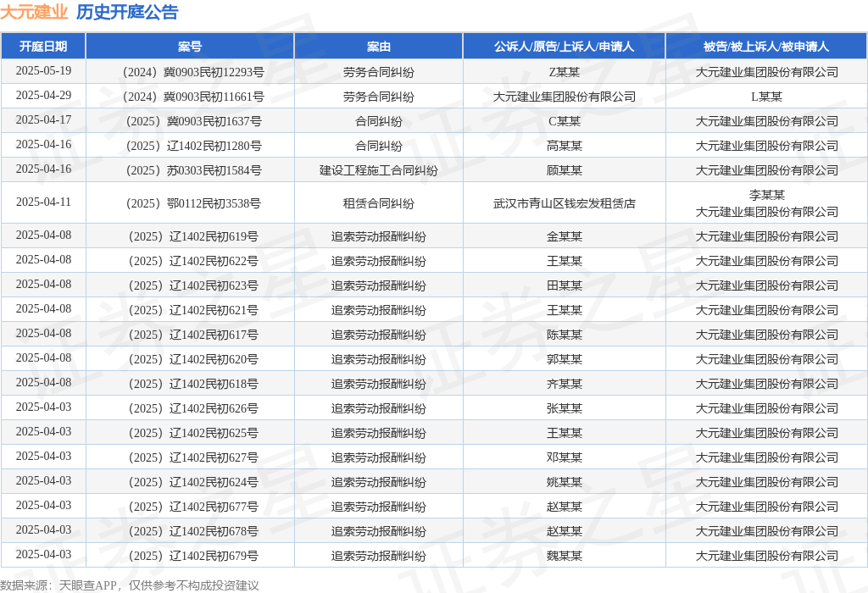The height and width of the screenshot is (593, 868).
Task: Click plaintiff cell 田某某
Action: pyautogui.click(x=564, y=286)
